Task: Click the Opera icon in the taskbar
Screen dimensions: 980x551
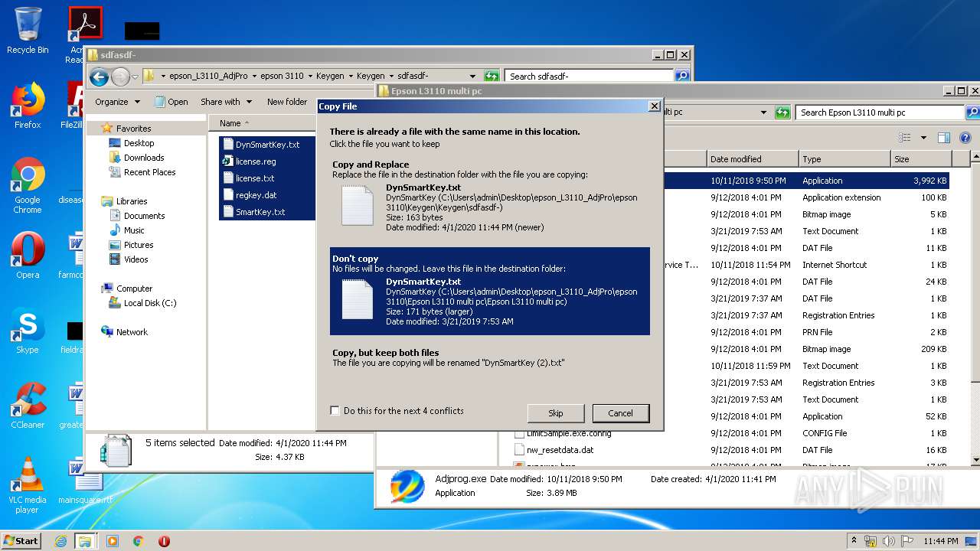Action: [x=164, y=541]
